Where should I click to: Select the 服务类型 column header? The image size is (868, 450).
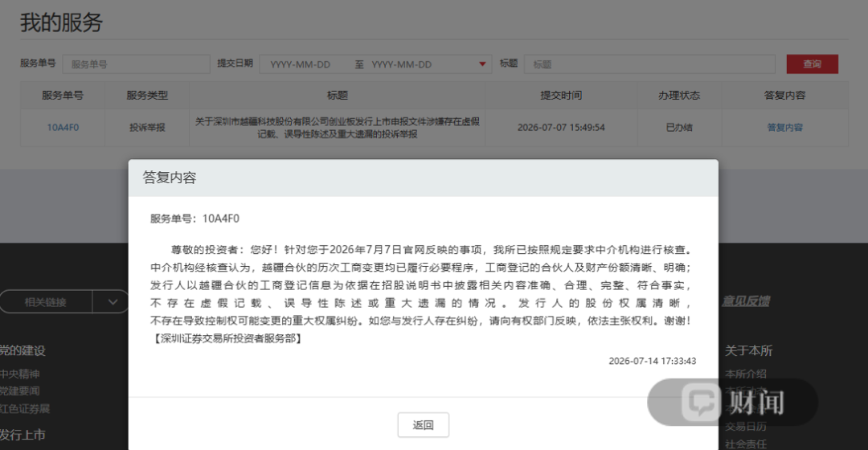coord(147,95)
